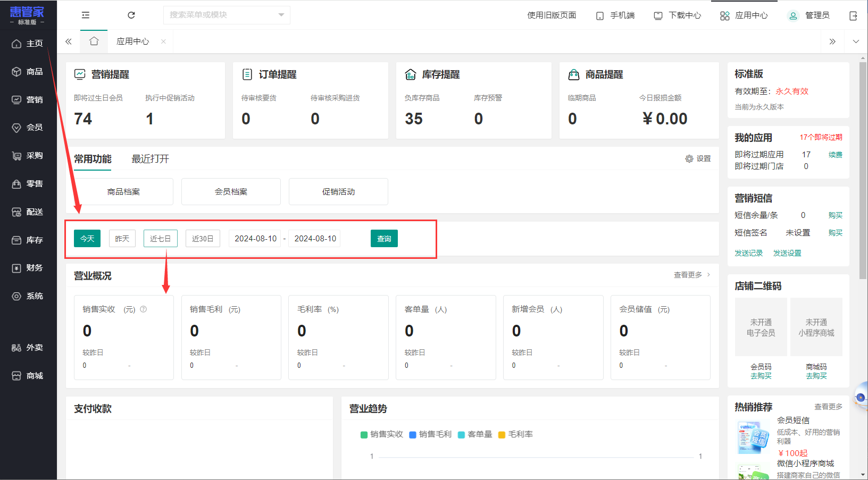
Task: Click the floating assistant robot icon
Action: 861,397
